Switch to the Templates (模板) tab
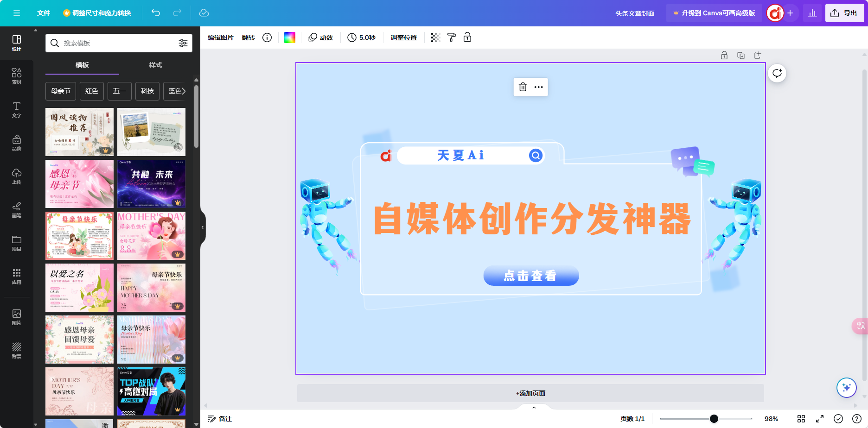 click(82, 65)
